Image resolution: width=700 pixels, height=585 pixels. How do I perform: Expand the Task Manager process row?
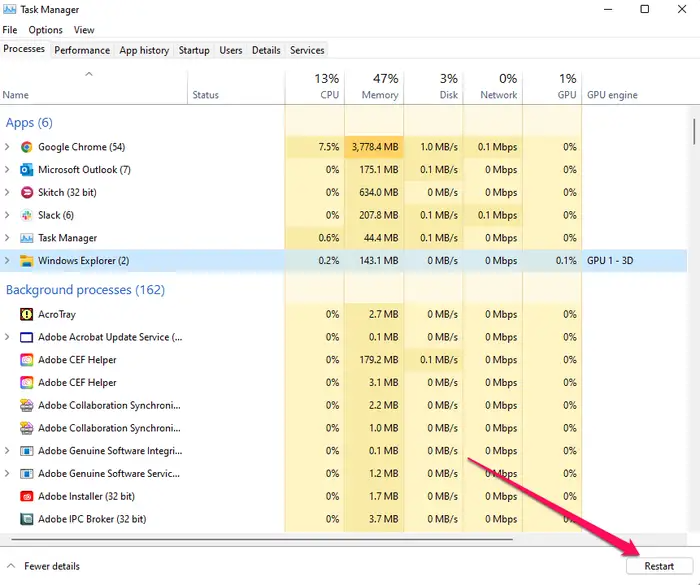tap(7, 238)
